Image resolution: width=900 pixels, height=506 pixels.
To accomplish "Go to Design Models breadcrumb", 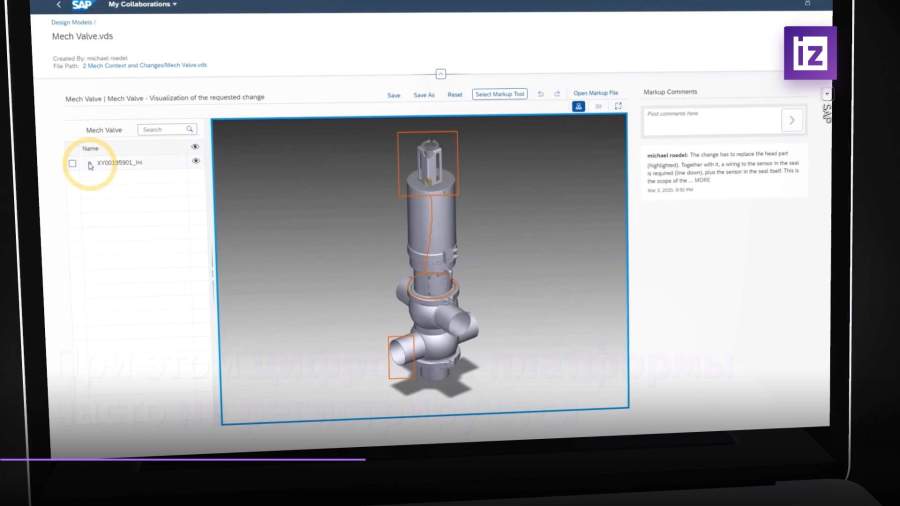I will [x=71, y=22].
